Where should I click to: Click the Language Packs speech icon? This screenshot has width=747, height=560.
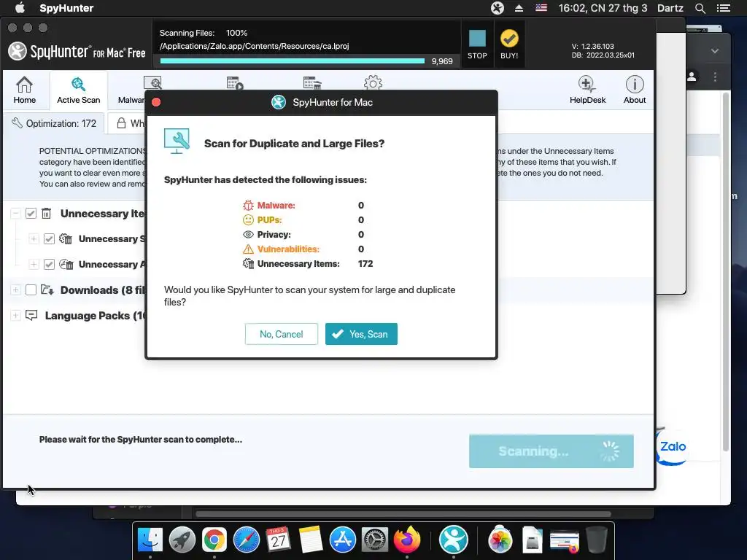coord(31,315)
